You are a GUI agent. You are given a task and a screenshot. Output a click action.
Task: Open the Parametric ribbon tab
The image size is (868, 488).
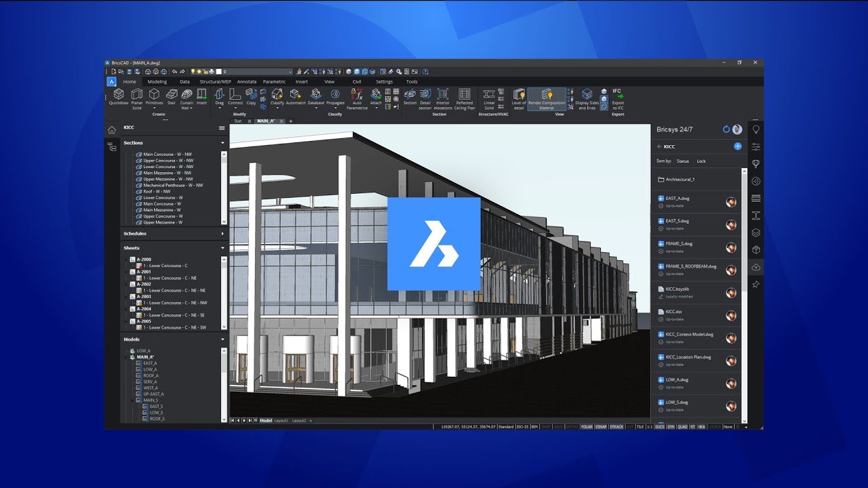tap(275, 81)
